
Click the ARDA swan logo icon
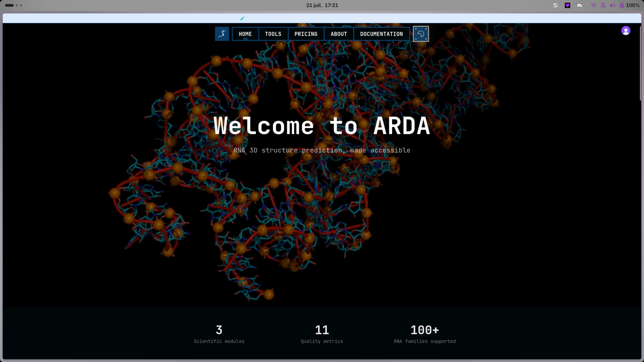click(x=222, y=34)
